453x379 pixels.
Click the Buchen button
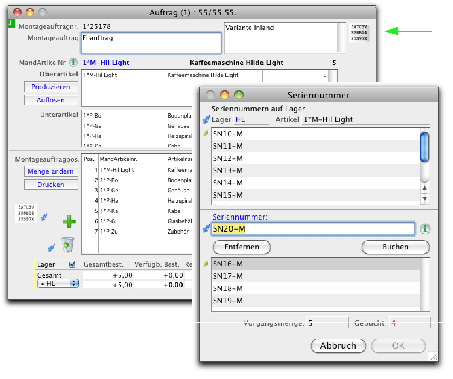[395, 247]
